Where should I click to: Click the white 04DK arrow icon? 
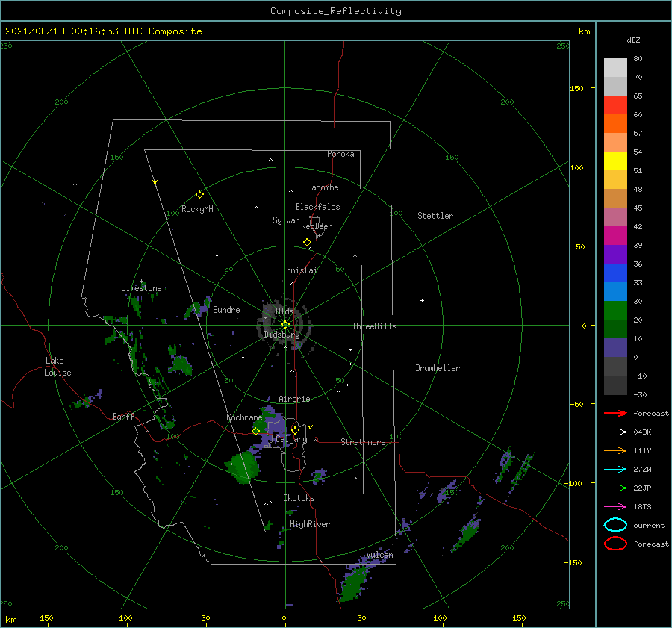(615, 432)
